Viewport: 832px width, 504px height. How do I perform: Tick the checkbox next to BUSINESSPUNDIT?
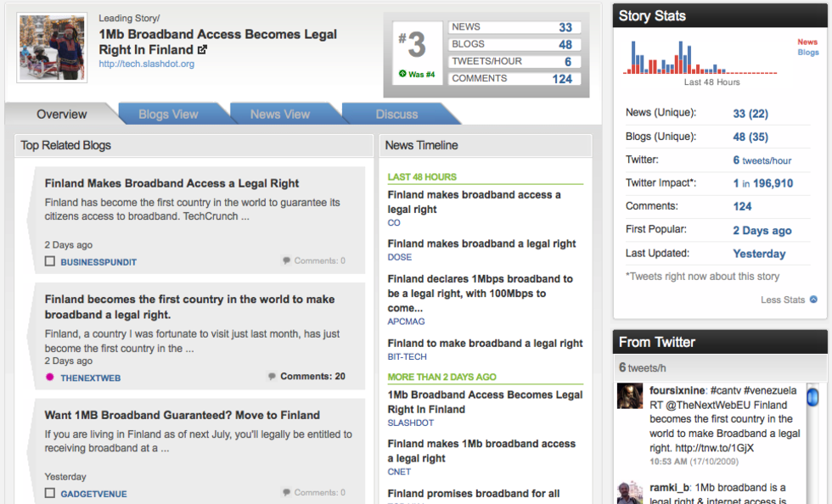tap(50, 262)
